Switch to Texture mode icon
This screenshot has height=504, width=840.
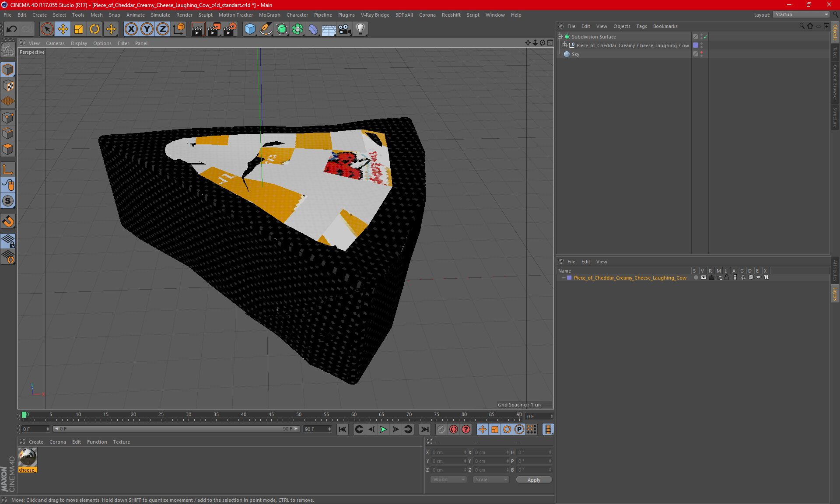pyautogui.click(x=8, y=86)
